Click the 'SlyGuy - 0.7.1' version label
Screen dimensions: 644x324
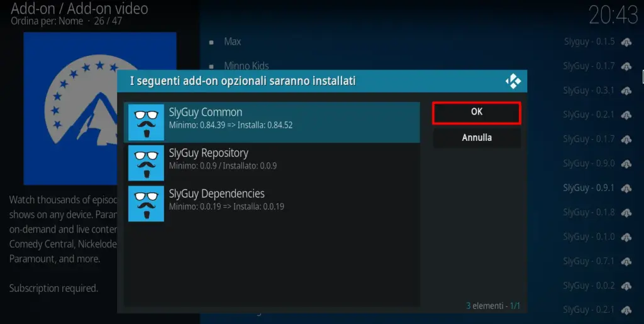tap(589, 261)
